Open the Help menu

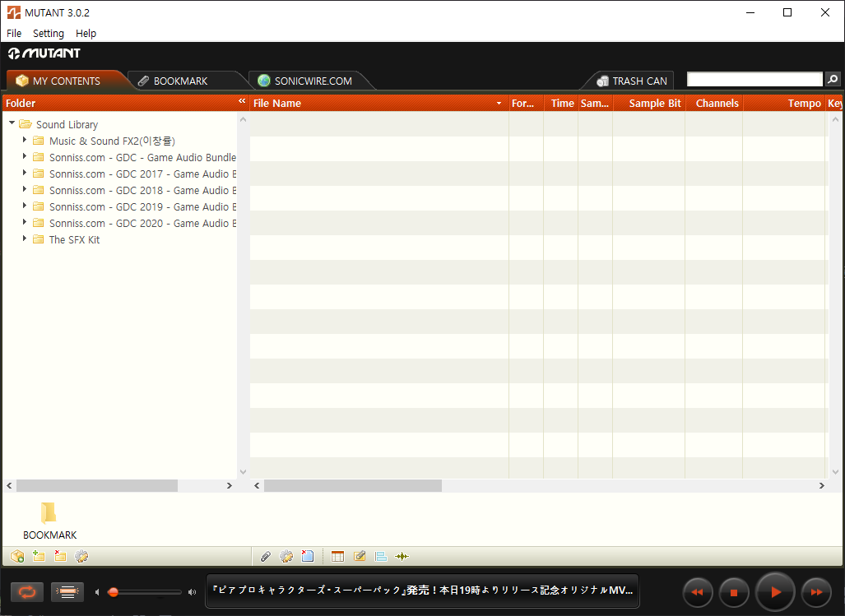tap(86, 34)
